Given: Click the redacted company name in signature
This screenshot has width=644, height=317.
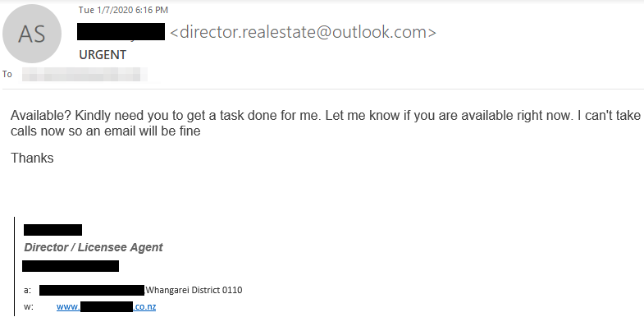Looking at the screenshot, I should coord(71,266).
